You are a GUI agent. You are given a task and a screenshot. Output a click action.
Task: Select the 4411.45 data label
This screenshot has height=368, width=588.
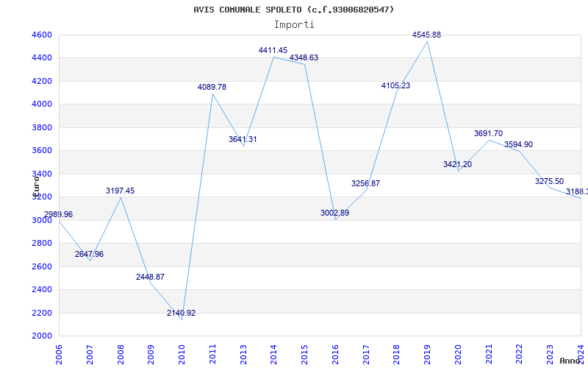tap(273, 50)
